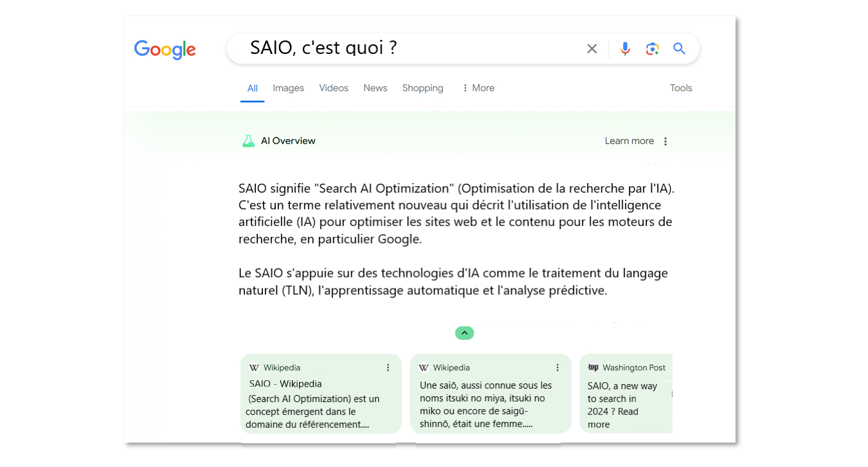Expand the More search filters menu

[x=478, y=88]
